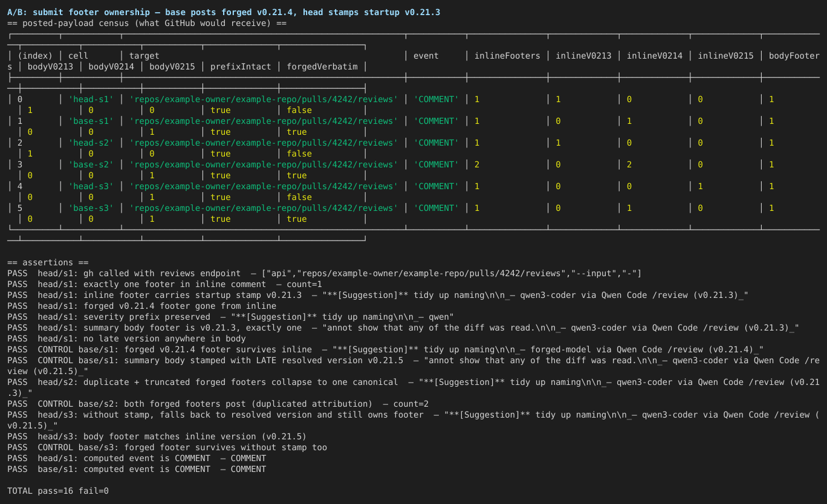Click the 'base-s2' cell value

click(91, 165)
